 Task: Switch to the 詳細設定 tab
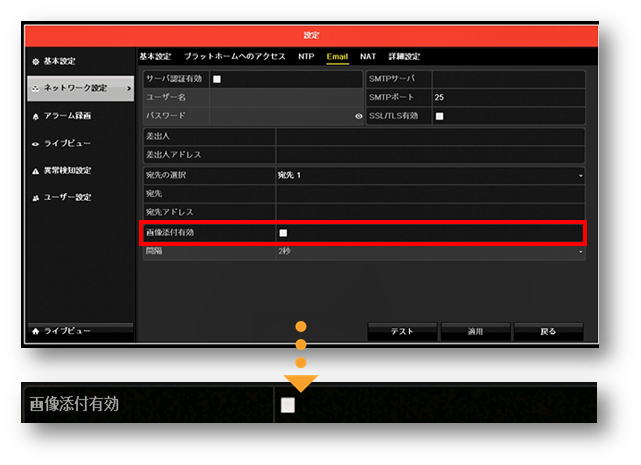pos(404,56)
